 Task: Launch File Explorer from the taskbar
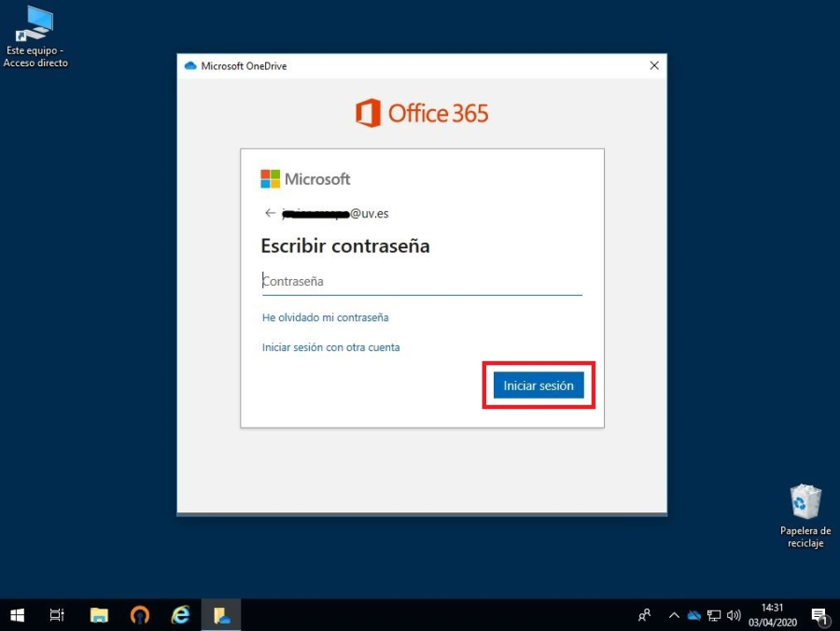(99, 615)
